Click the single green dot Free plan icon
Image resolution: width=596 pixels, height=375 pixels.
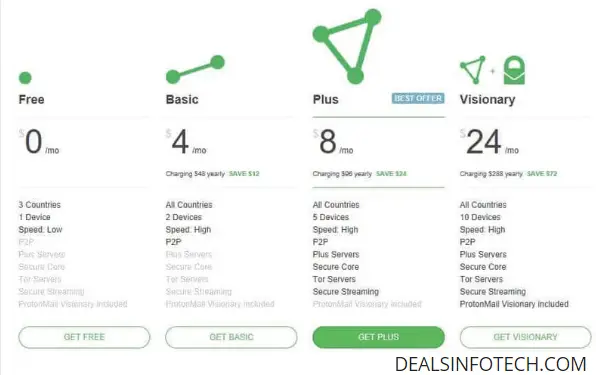pos(25,78)
